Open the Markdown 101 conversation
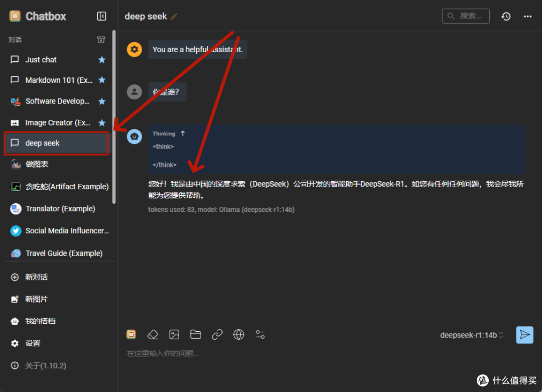542x392 pixels. [58, 80]
